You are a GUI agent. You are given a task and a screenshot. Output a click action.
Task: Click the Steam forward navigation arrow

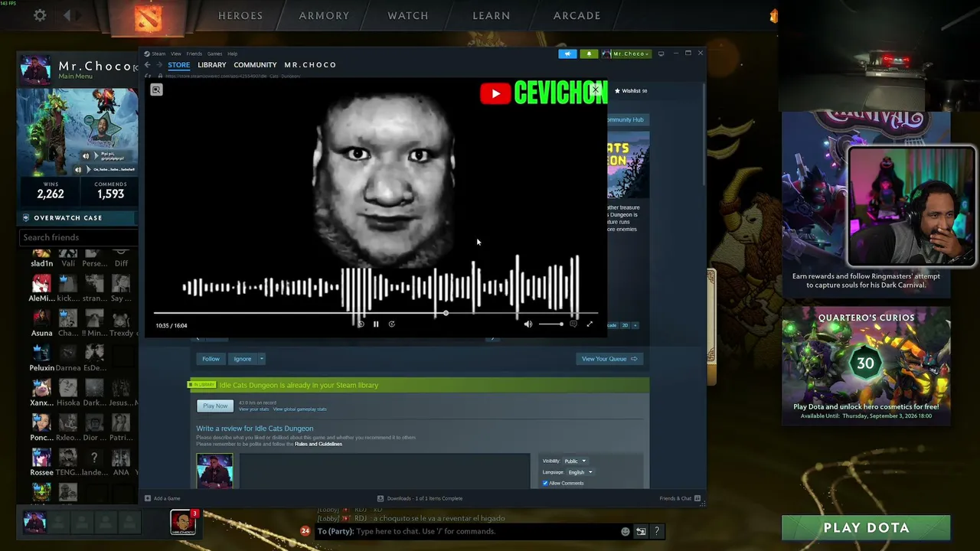click(x=158, y=65)
